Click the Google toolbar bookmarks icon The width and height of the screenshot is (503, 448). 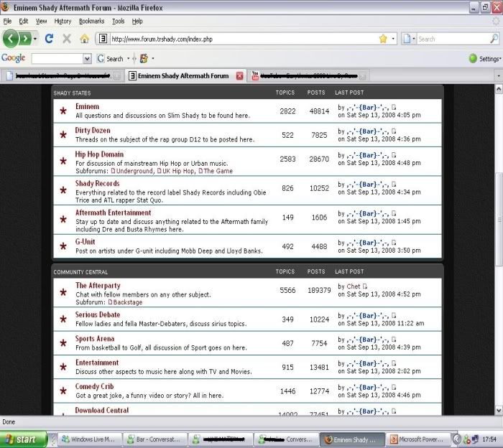[144, 58]
